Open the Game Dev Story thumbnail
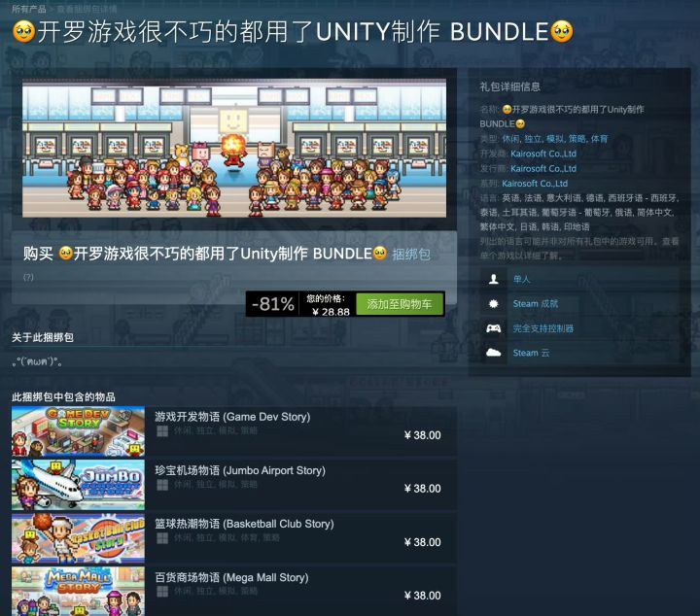 click(x=78, y=431)
